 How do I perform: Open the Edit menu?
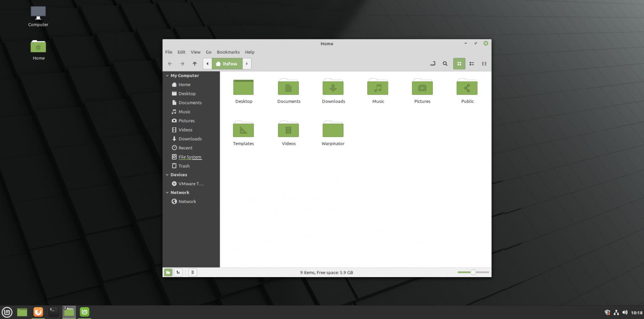181,52
